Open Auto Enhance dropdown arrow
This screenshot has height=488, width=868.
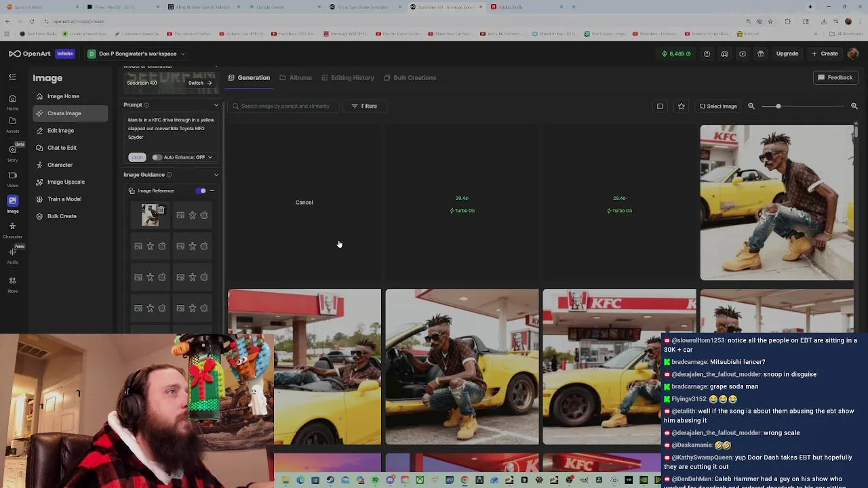click(x=210, y=157)
